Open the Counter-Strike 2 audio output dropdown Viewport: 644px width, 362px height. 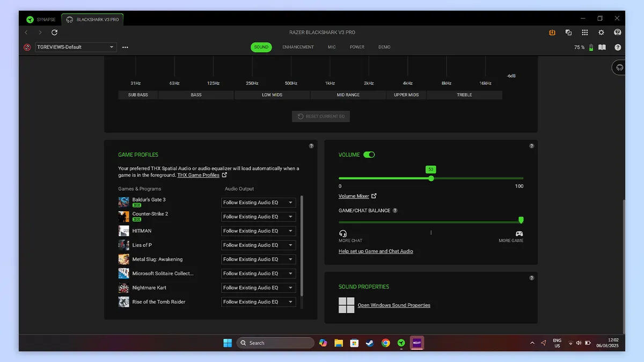(x=258, y=217)
